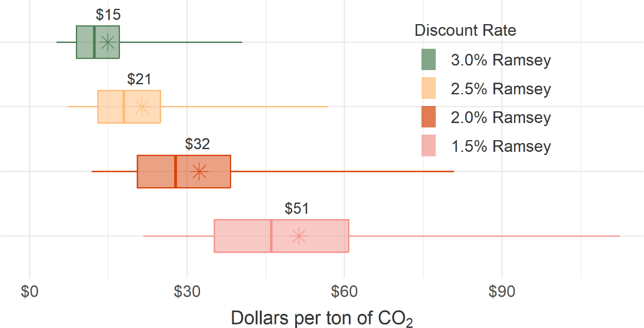The image size is (644, 328).
Task: Click the "Dollars per ton of CO2" axis title
Action: (322, 318)
